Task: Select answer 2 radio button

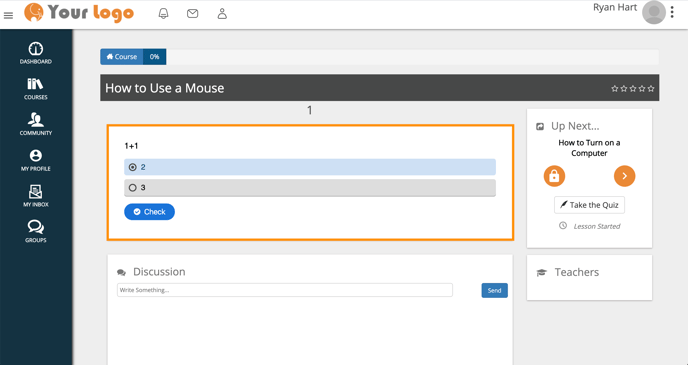Action: pos(133,167)
